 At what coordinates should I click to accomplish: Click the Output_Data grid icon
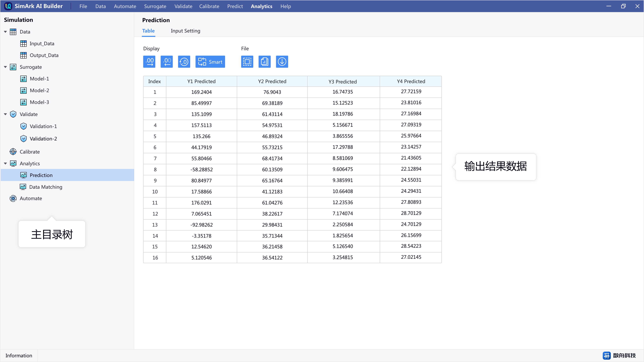coord(23,55)
